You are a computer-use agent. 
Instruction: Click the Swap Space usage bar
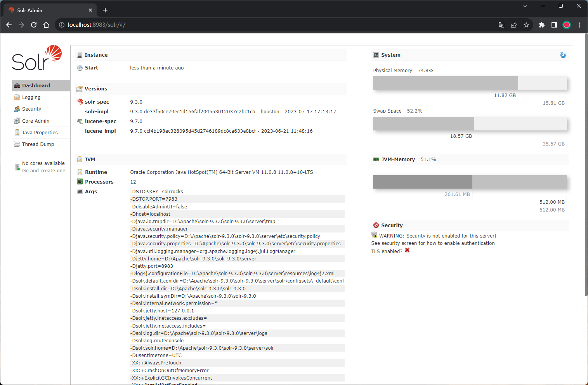[x=470, y=123]
